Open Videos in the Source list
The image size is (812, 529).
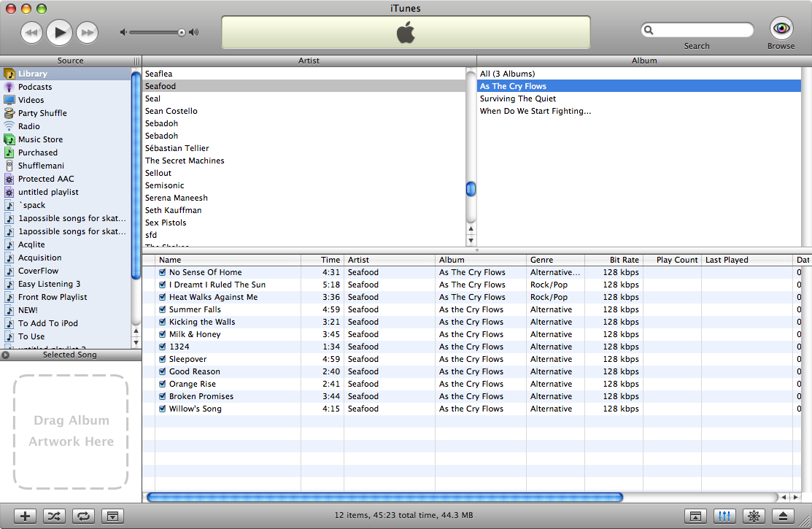pos(66,100)
